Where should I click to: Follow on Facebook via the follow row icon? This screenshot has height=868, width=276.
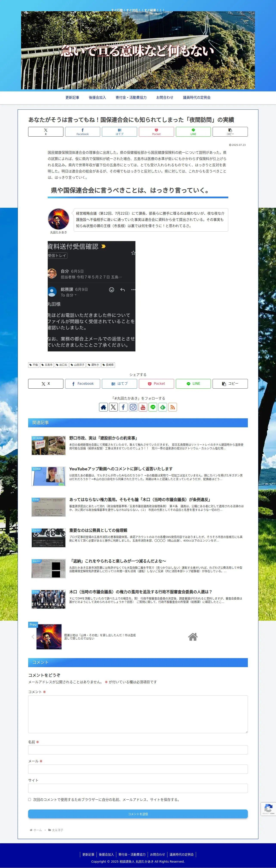123,407
